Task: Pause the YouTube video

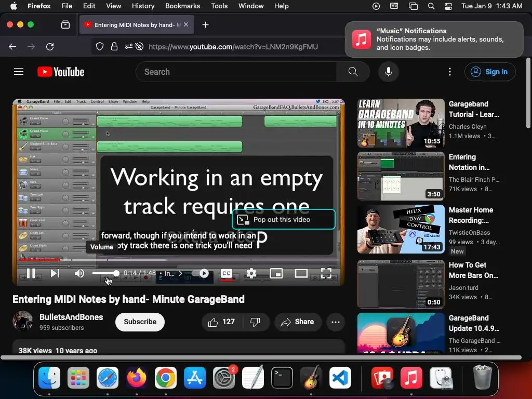Action: tap(31, 273)
